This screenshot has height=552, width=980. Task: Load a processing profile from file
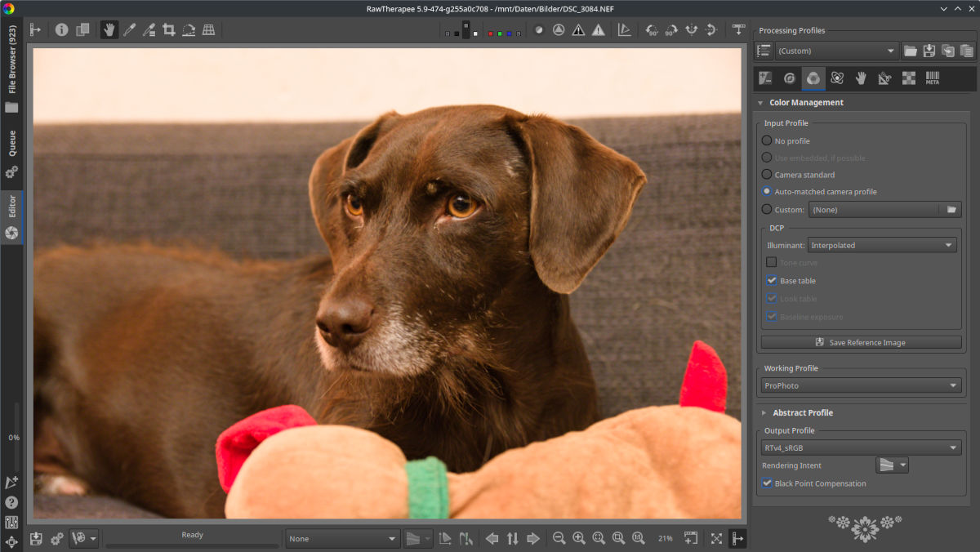click(x=911, y=51)
